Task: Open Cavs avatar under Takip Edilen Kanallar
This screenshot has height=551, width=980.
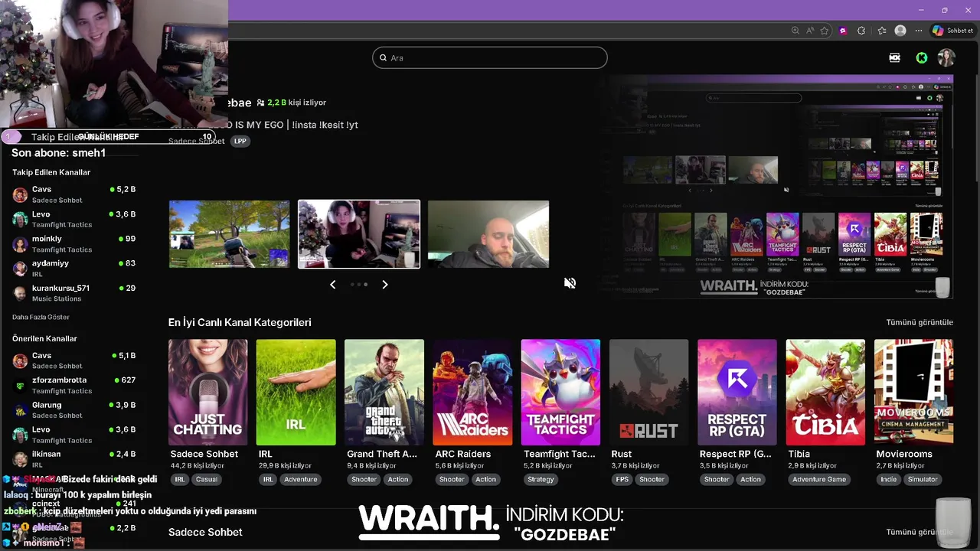Action: 21,194
